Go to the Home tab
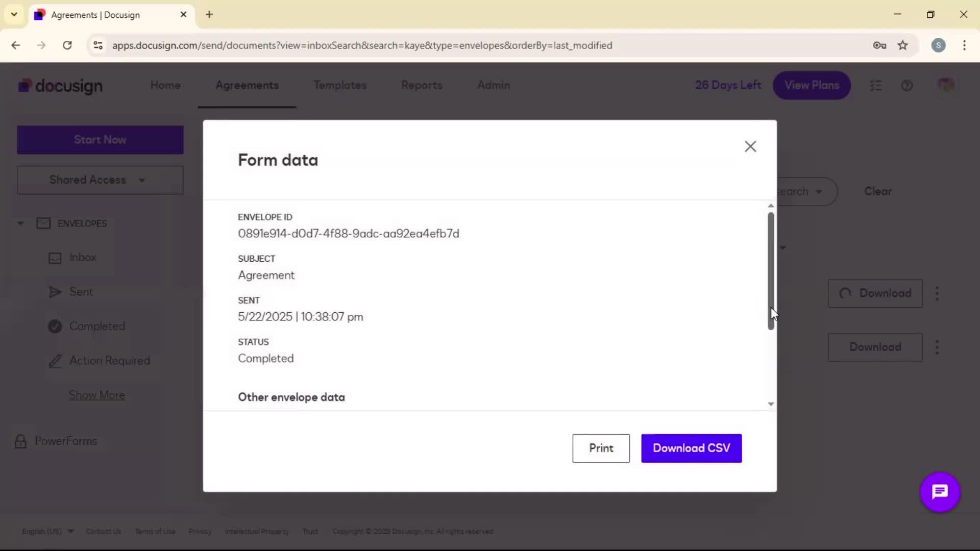Image resolution: width=980 pixels, height=551 pixels. pyautogui.click(x=165, y=85)
